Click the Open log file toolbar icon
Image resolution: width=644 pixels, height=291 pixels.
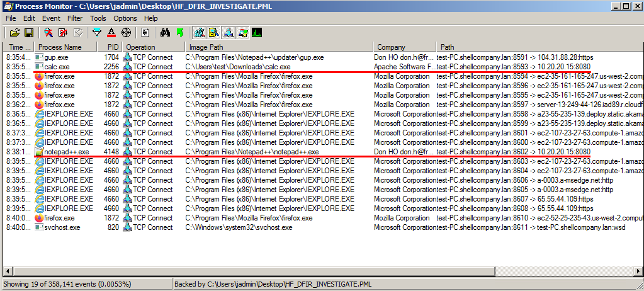(x=13, y=32)
